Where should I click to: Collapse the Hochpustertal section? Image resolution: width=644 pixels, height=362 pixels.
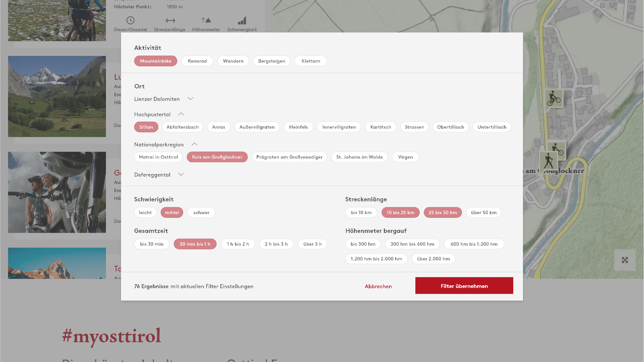pos(181,114)
